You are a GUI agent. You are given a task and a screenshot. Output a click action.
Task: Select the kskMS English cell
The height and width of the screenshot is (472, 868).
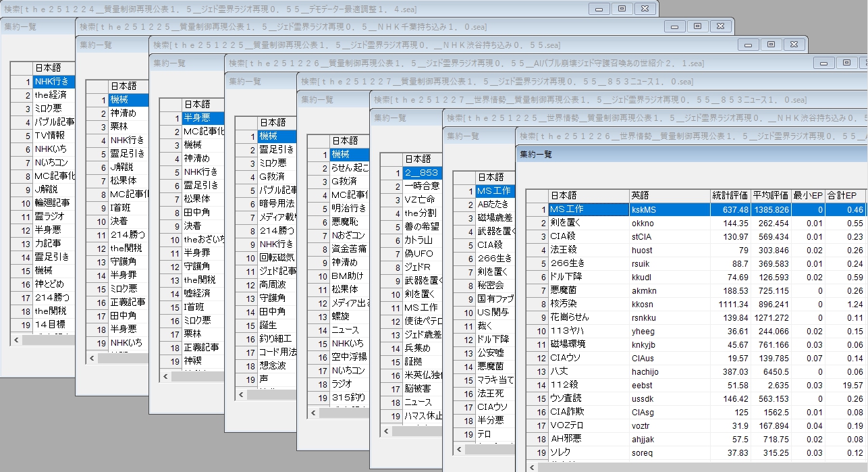[668, 209]
